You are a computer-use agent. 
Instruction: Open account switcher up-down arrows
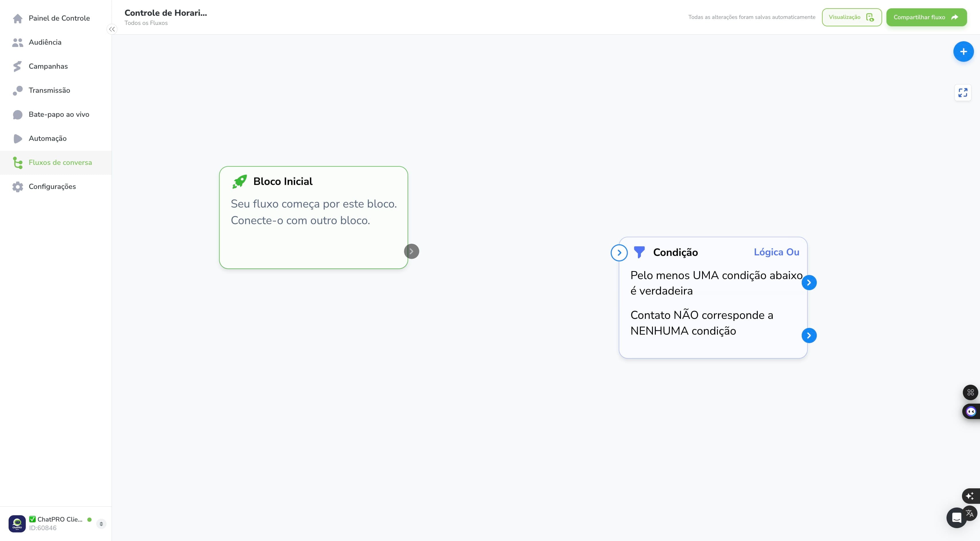[x=101, y=524]
